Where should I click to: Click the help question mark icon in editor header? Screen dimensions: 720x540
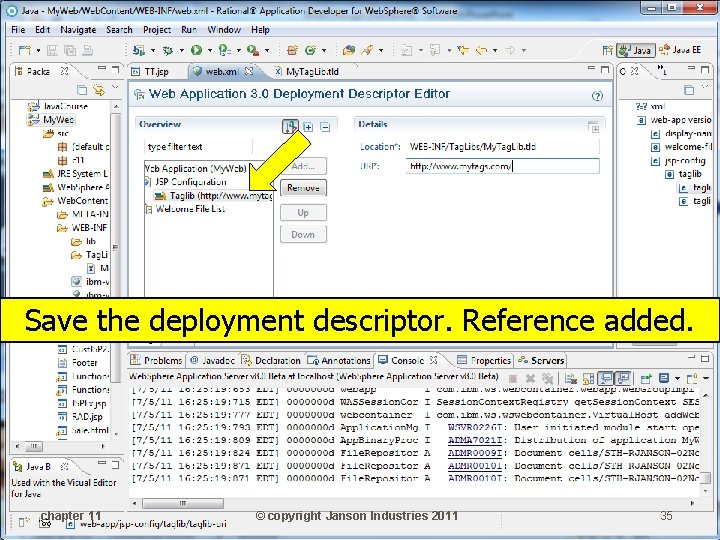(597, 96)
